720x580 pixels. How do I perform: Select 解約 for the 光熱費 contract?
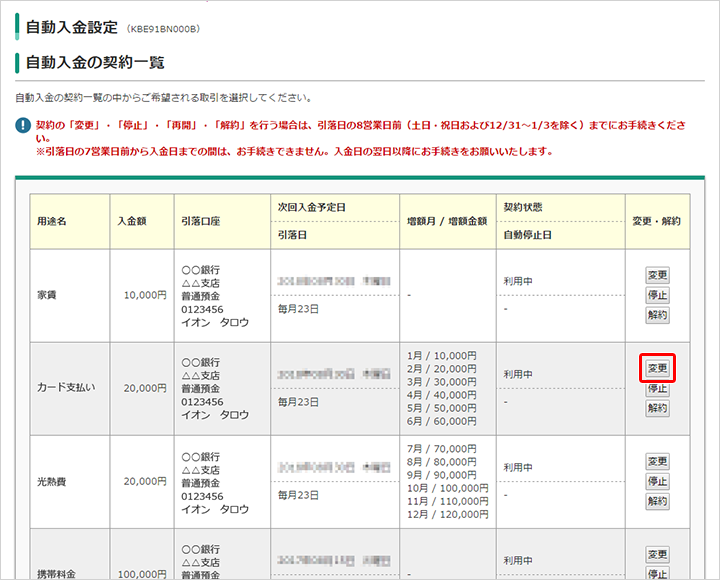click(x=657, y=501)
